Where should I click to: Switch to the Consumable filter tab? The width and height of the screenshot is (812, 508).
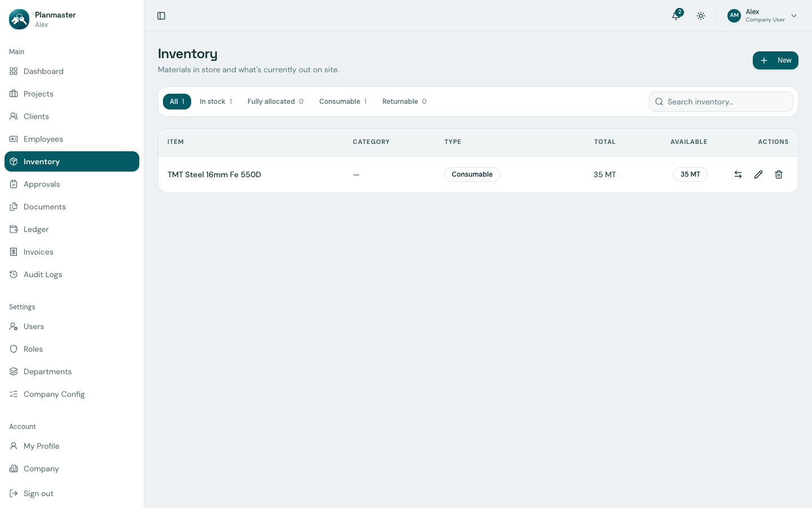pyautogui.click(x=343, y=102)
